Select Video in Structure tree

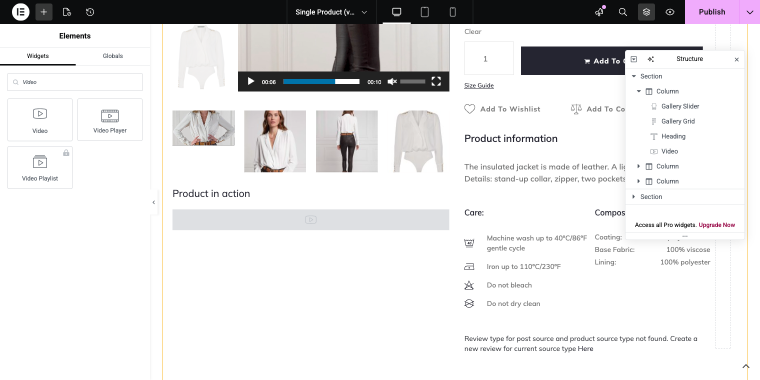[x=669, y=151]
